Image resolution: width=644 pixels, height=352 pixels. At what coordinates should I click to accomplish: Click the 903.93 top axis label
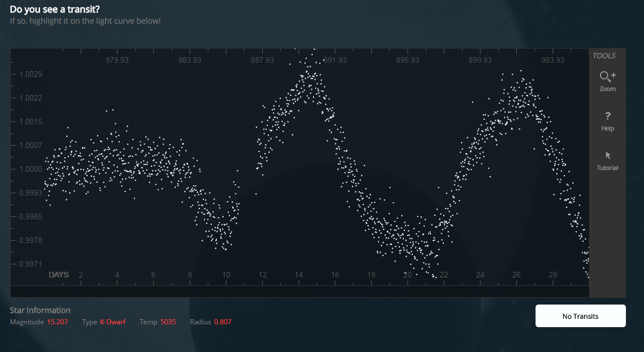[x=552, y=60]
